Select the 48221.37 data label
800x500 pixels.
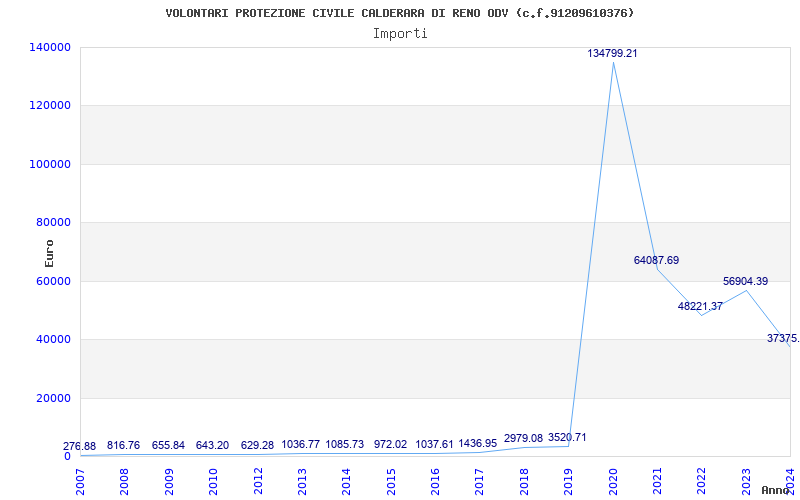[700, 306]
